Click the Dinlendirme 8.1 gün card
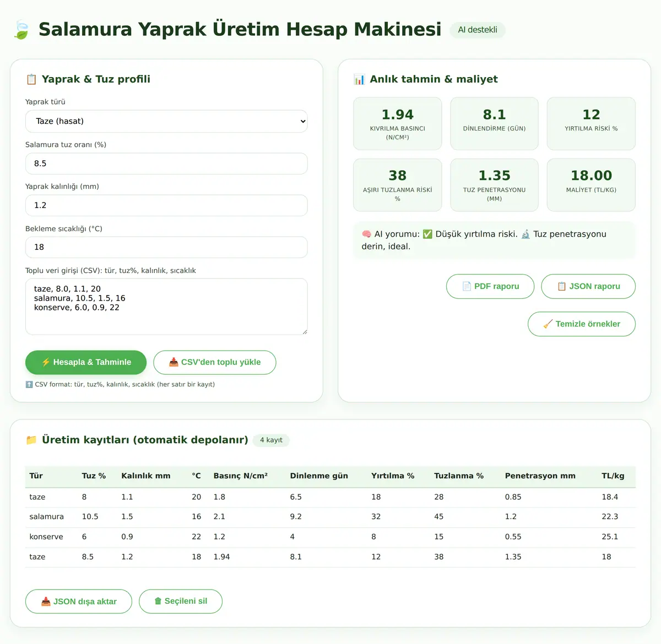 click(x=494, y=123)
